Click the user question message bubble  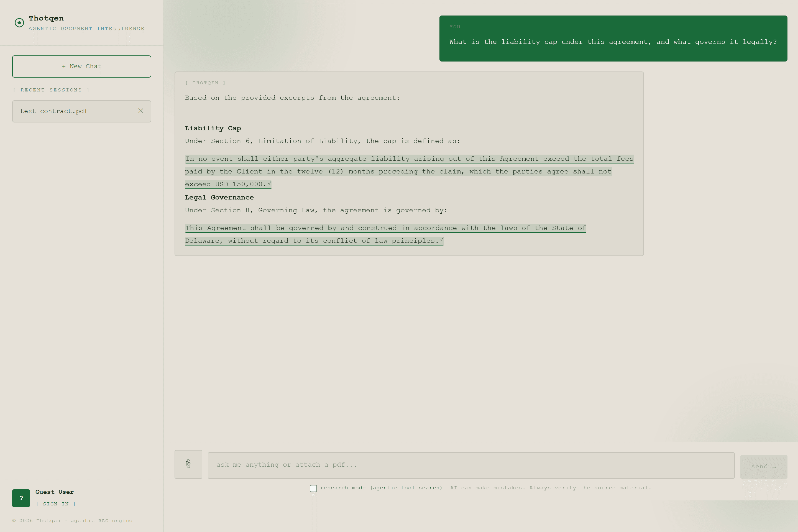(x=613, y=38)
